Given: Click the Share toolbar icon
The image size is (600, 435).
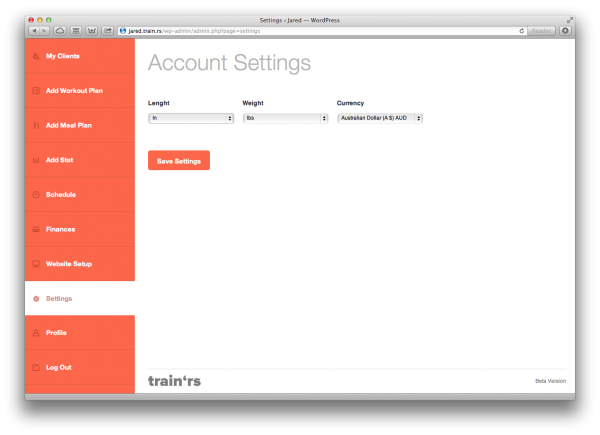Looking at the screenshot, I should [108, 31].
